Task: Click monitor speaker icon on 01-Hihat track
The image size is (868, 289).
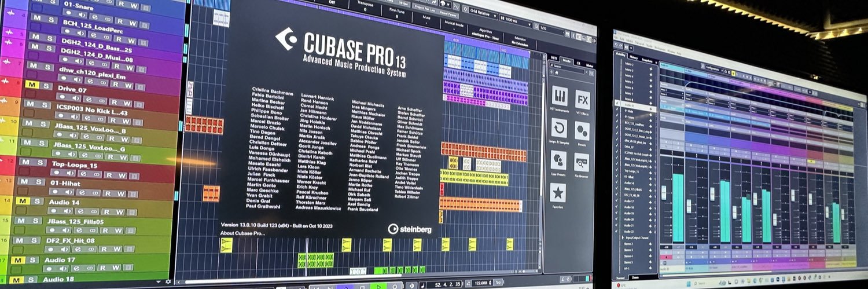Action: point(68,192)
